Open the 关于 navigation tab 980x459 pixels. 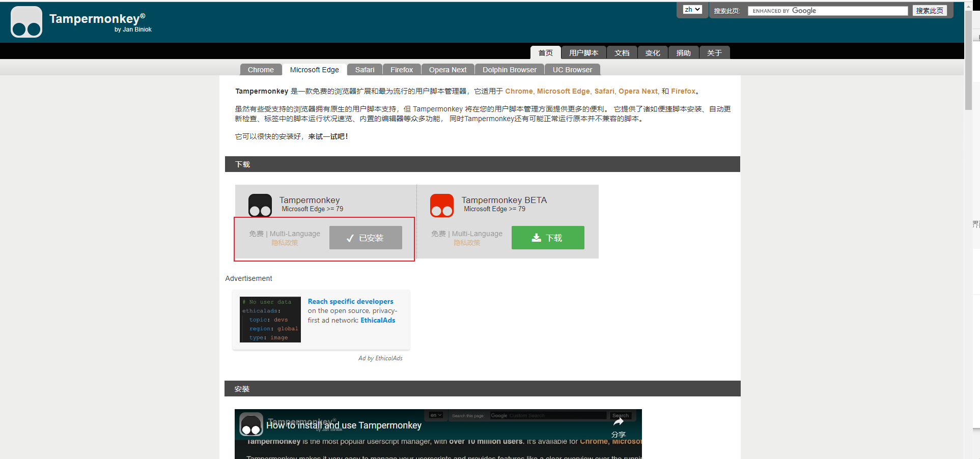[714, 53]
